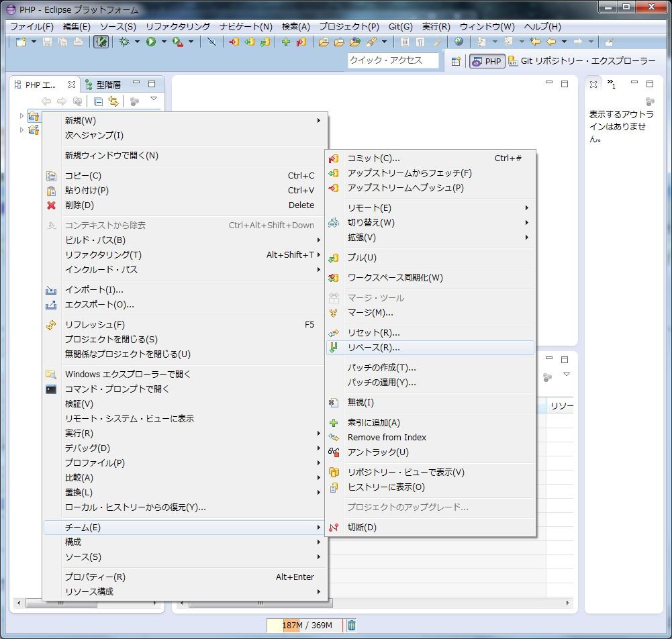The image size is (672, 639).
Task: Choose プロパティー(R) in context menu
Action: [x=185, y=577]
